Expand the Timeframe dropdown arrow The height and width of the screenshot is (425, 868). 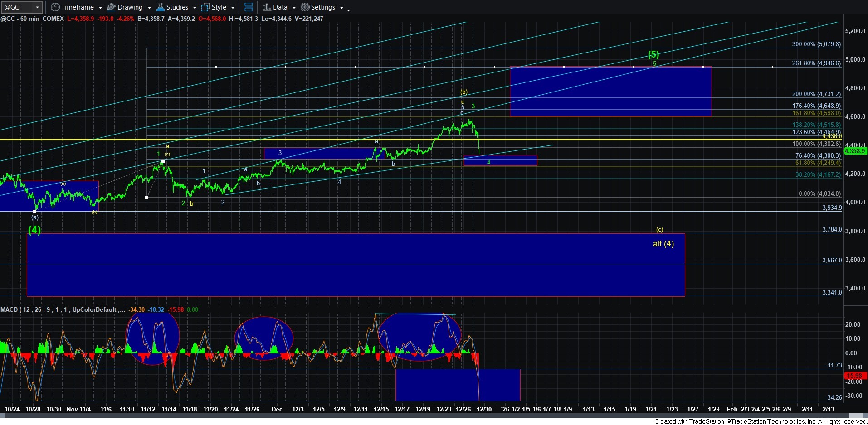pos(100,8)
